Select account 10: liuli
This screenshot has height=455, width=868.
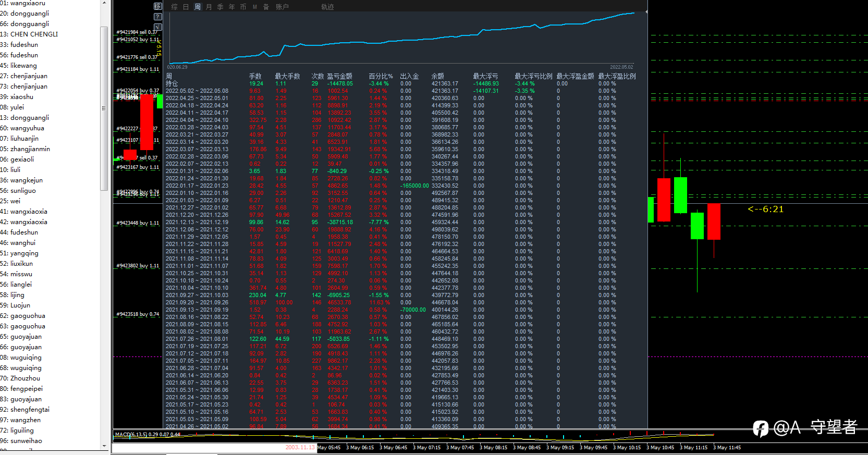pos(10,170)
